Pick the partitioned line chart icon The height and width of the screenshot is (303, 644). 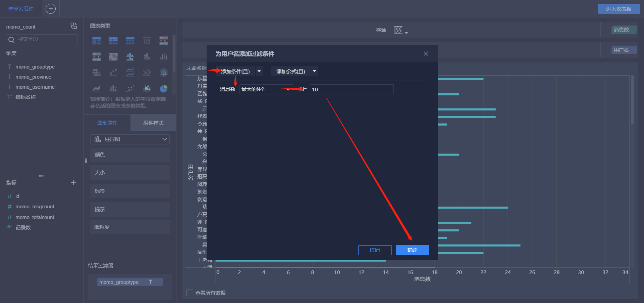(130, 73)
